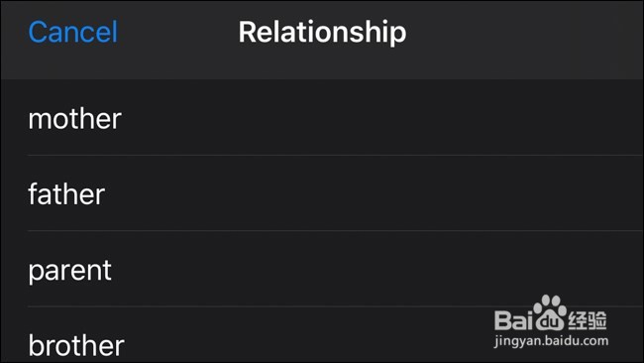Click the word mother in the first row
The image size is (644, 363).
coord(74,119)
